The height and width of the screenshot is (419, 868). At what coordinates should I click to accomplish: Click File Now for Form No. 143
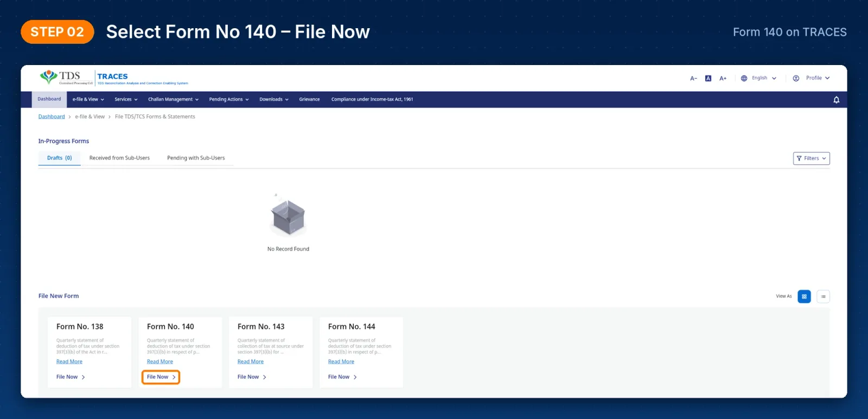coord(252,377)
